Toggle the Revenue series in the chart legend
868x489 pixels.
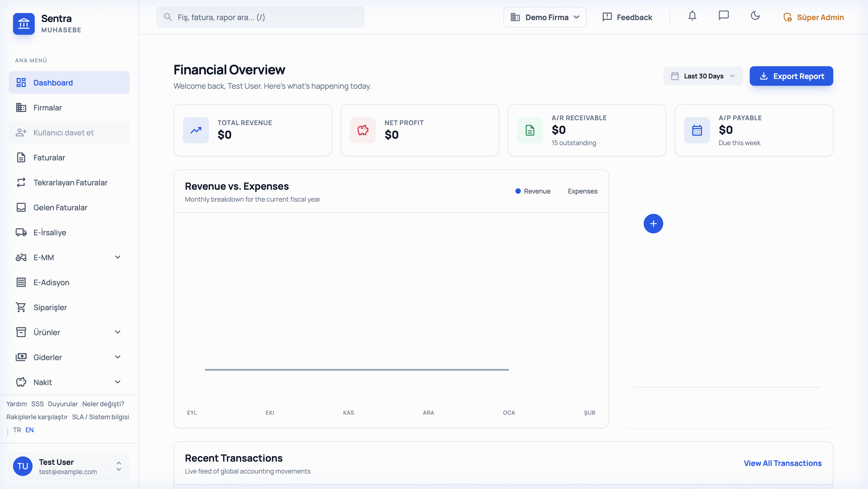coord(533,191)
